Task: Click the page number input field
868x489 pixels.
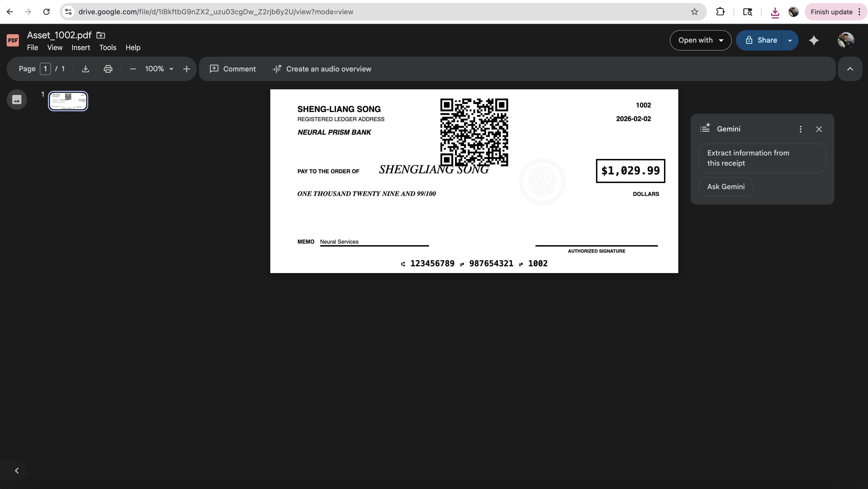Action: pyautogui.click(x=45, y=69)
